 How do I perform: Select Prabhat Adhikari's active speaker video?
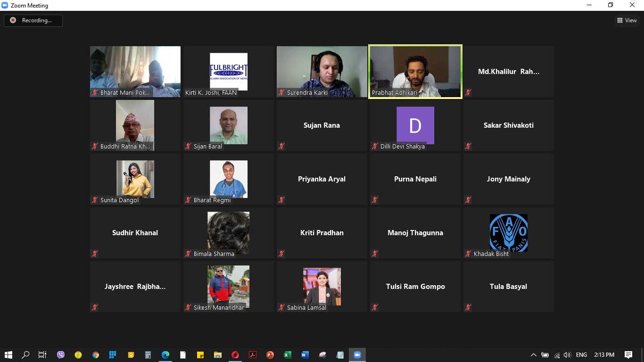(415, 72)
